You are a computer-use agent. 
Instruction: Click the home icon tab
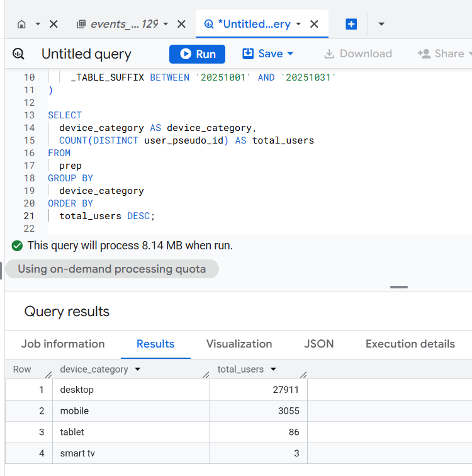coord(22,25)
